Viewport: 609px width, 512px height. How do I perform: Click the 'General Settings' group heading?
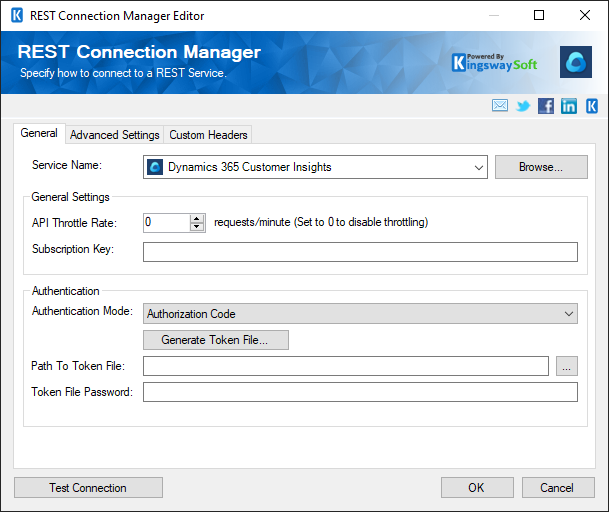pos(70,197)
